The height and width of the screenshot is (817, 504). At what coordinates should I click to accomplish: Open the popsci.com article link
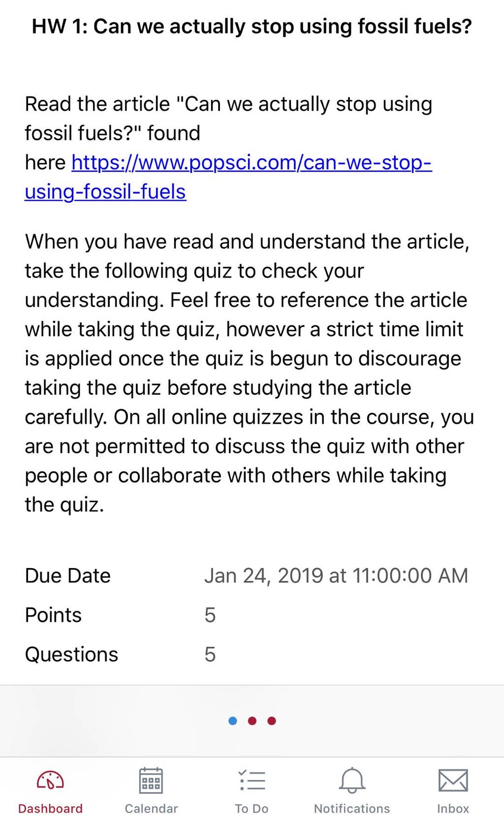click(x=252, y=162)
